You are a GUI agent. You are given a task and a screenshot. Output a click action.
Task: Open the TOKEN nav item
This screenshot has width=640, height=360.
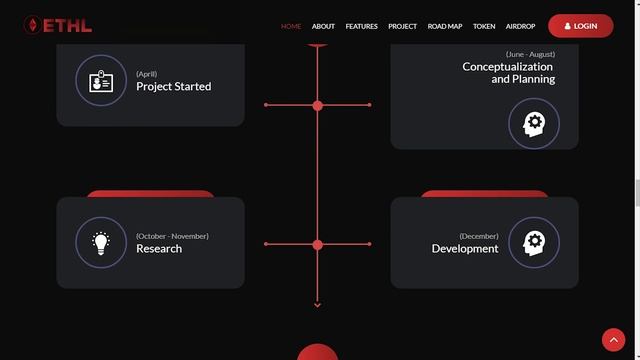(x=484, y=26)
